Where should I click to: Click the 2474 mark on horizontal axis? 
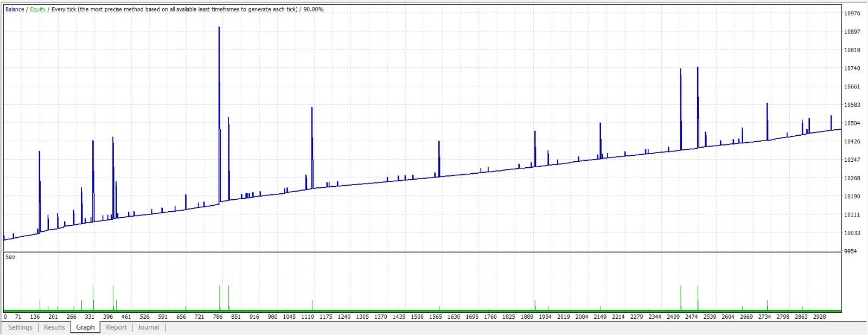691,317
